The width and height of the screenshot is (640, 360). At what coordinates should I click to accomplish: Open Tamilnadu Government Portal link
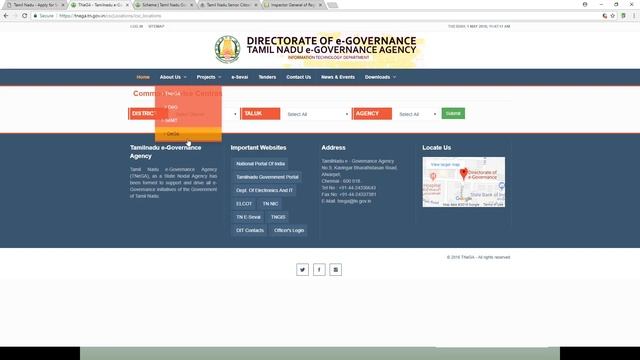(267, 177)
